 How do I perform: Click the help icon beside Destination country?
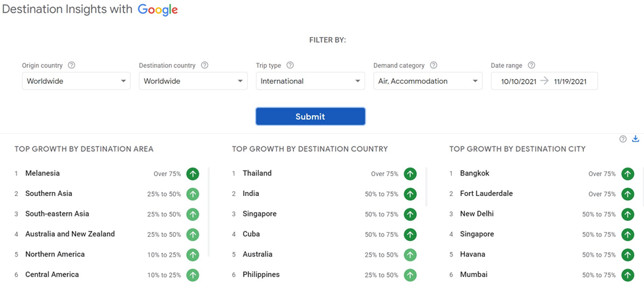click(x=205, y=65)
